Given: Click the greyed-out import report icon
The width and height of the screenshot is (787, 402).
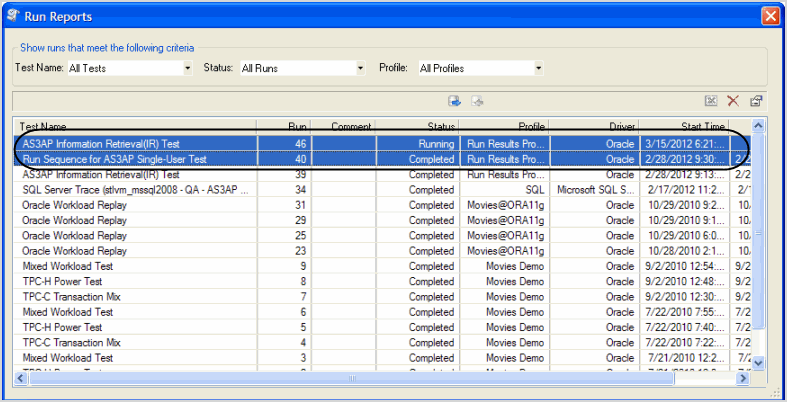Looking at the screenshot, I should pyautogui.click(x=478, y=100).
